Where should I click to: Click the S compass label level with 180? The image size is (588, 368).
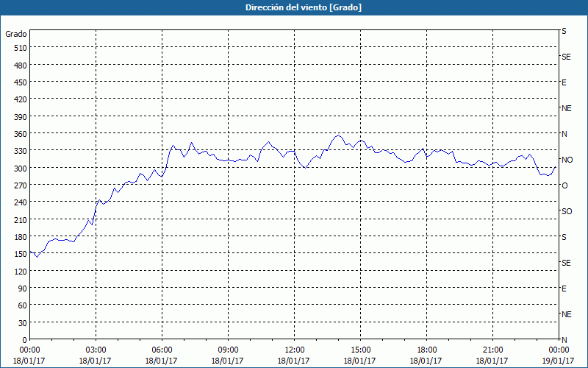pyautogui.click(x=564, y=237)
